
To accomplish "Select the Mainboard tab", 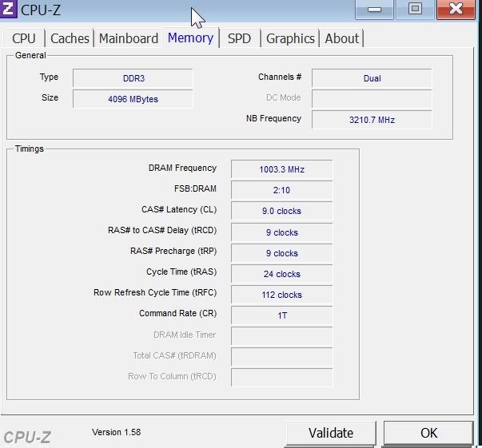I will click(129, 38).
